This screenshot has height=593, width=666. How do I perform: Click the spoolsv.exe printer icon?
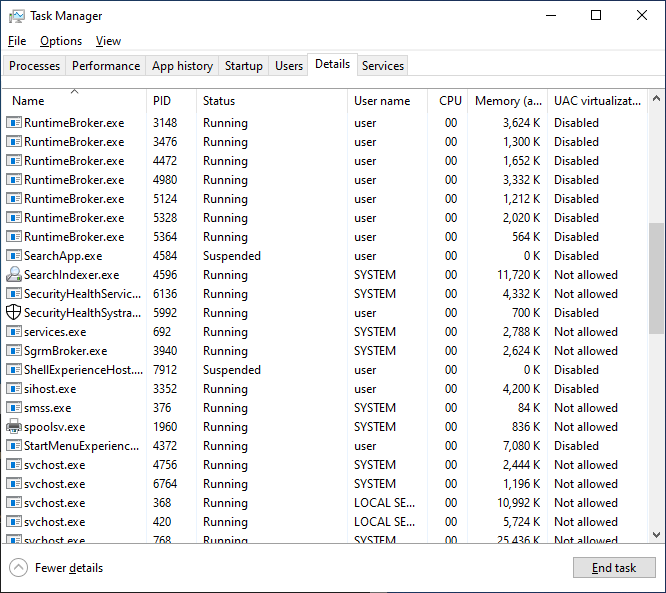click(14, 427)
